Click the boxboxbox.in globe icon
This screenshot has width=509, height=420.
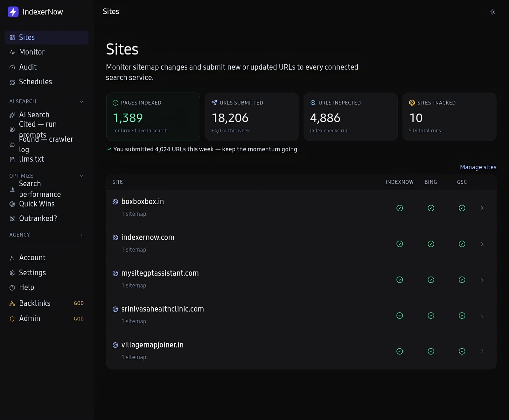pyautogui.click(x=115, y=202)
